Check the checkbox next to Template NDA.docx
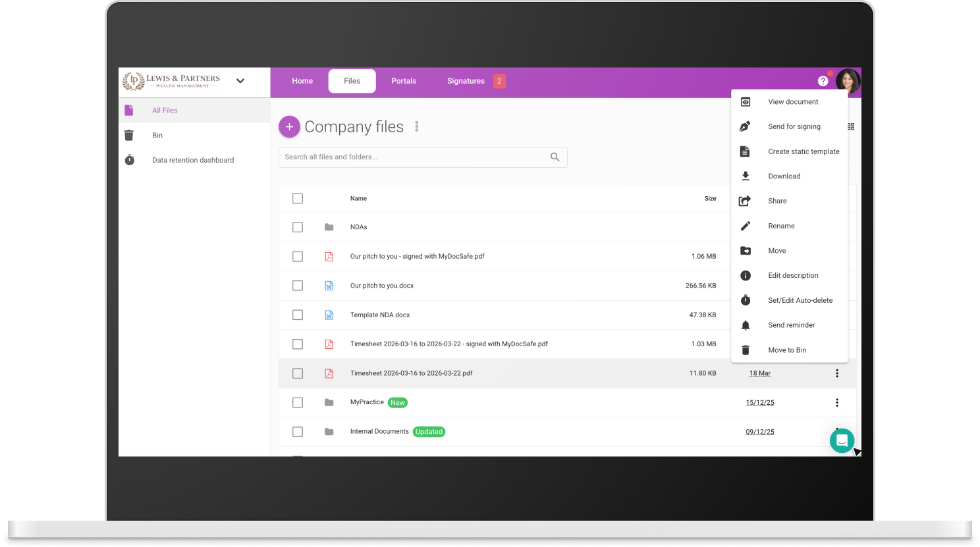Viewport: 980px width, 547px height. click(x=298, y=315)
